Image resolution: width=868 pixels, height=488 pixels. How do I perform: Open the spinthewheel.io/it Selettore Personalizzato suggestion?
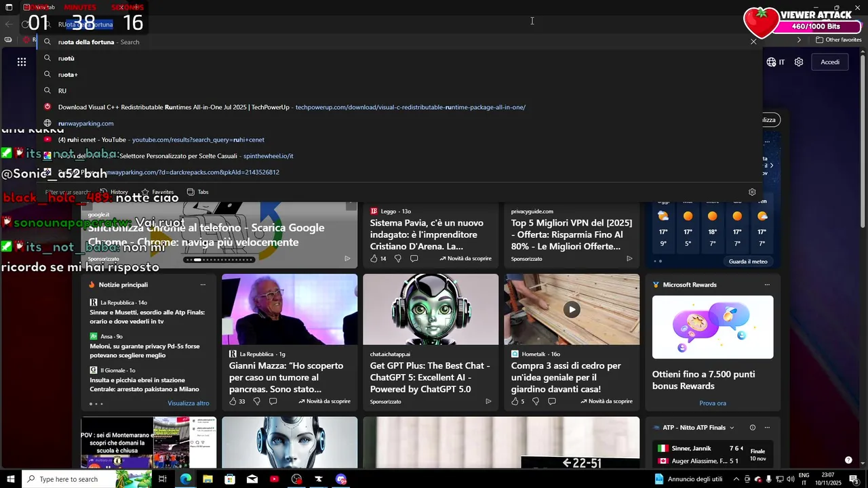(x=399, y=156)
